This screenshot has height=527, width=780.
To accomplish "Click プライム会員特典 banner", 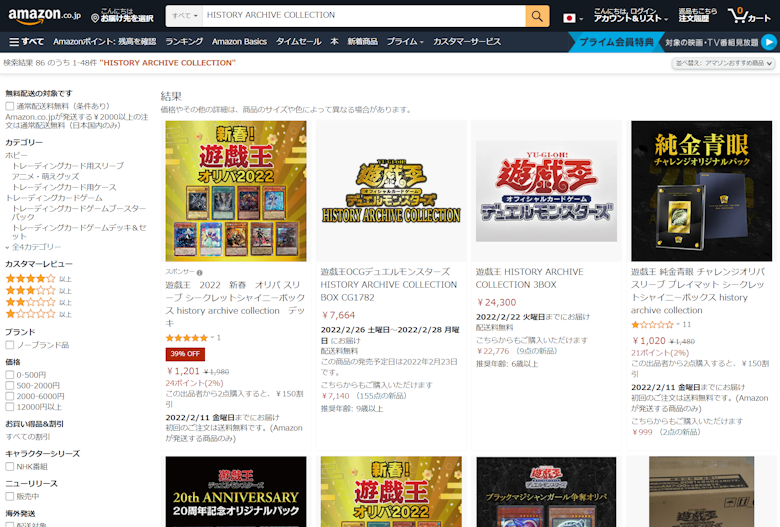I will tap(616, 42).
